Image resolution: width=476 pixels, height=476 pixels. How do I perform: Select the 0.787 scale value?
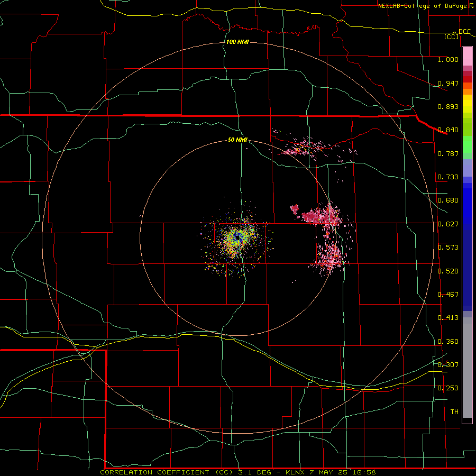(448, 153)
